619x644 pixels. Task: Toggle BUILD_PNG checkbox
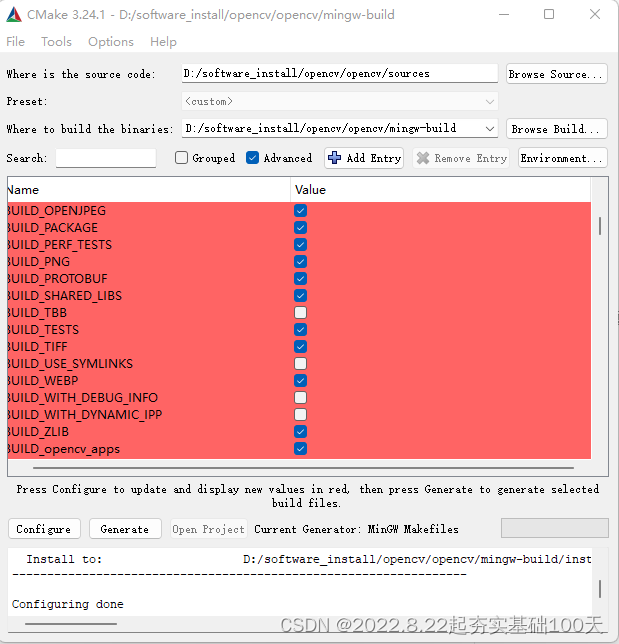[300, 262]
